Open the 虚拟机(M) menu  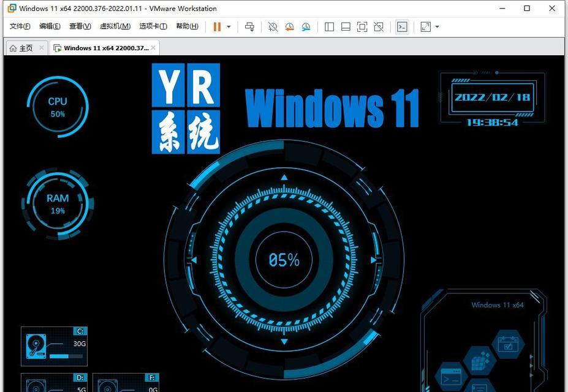click(x=115, y=26)
